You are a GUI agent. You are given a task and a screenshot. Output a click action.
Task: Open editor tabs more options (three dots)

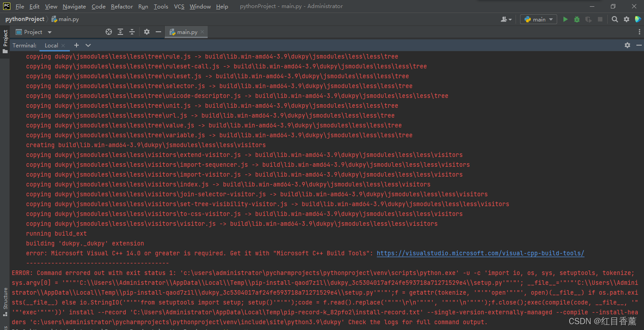click(639, 32)
